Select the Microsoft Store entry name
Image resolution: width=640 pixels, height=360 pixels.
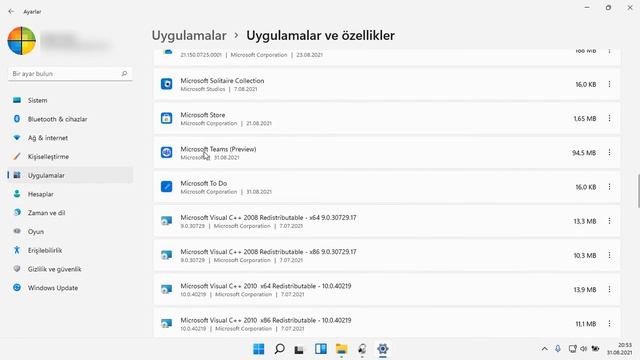coord(202,115)
